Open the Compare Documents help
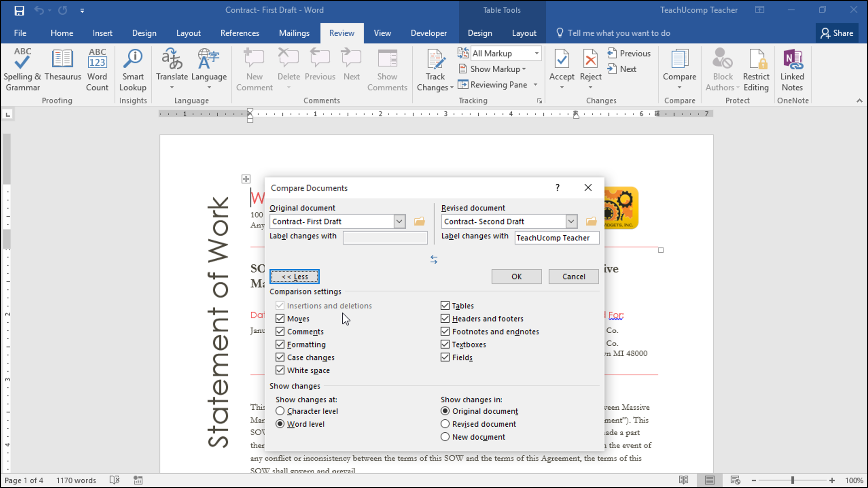Screen dimensions: 868x488 [558, 187]
